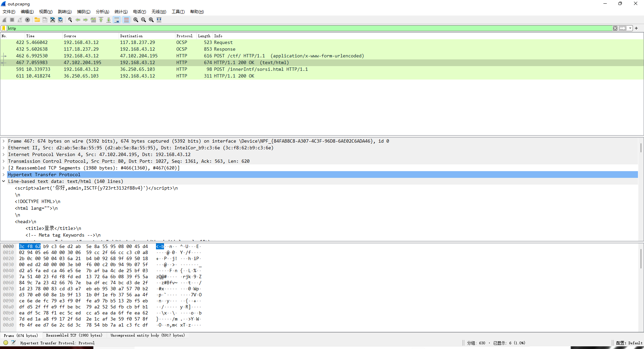Open the 分析(A) Analyze menu
This screenshot has height=349, width=644.
click(103, 12)
